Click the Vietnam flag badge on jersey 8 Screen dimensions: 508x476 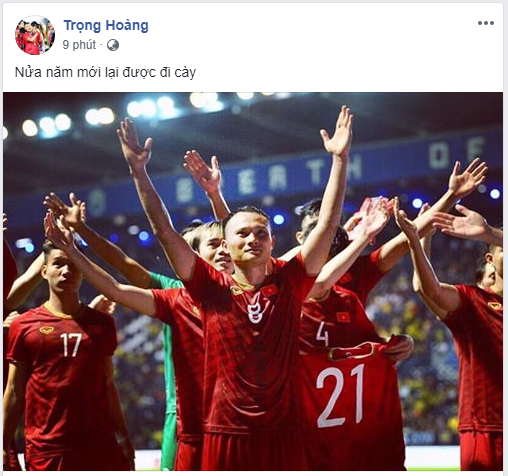pos(270,291)
